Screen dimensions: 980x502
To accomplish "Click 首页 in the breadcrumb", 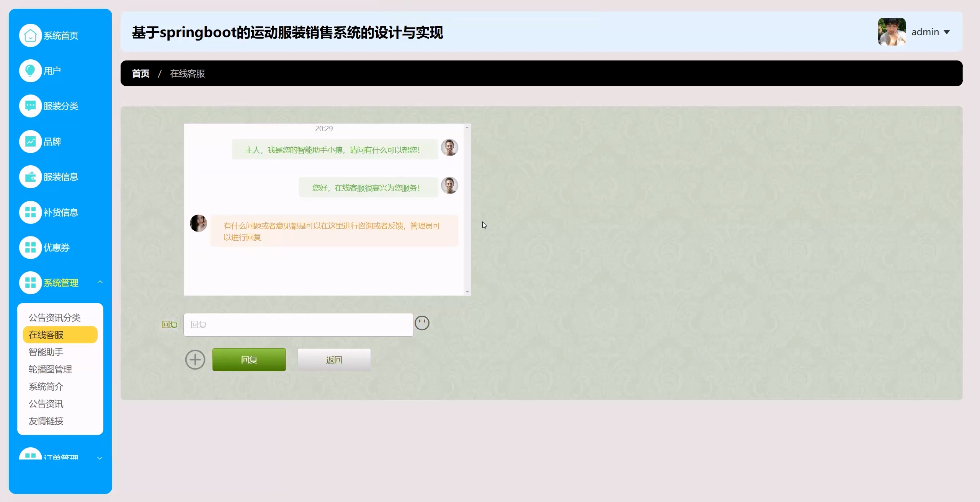I will pos(140,73).
